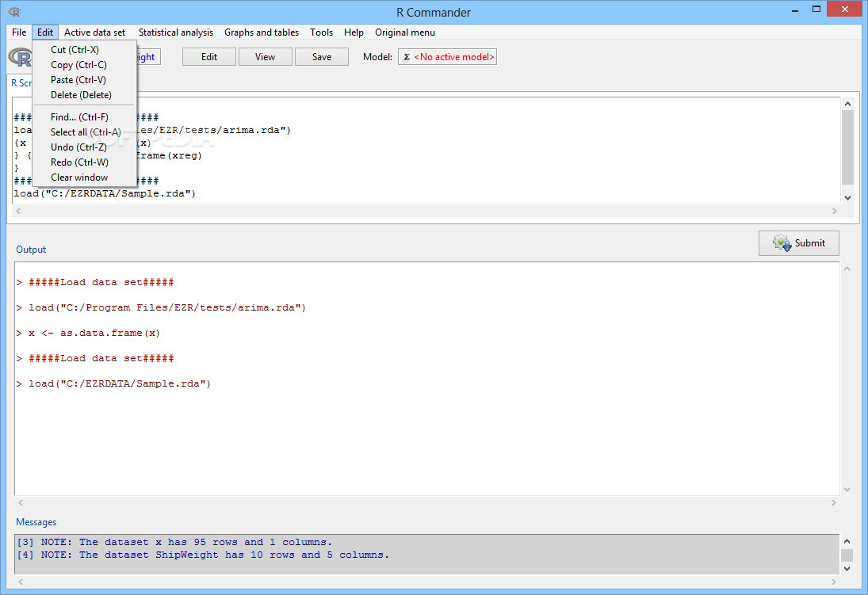Choose Clear window from Edit menu

coord(84,177)
